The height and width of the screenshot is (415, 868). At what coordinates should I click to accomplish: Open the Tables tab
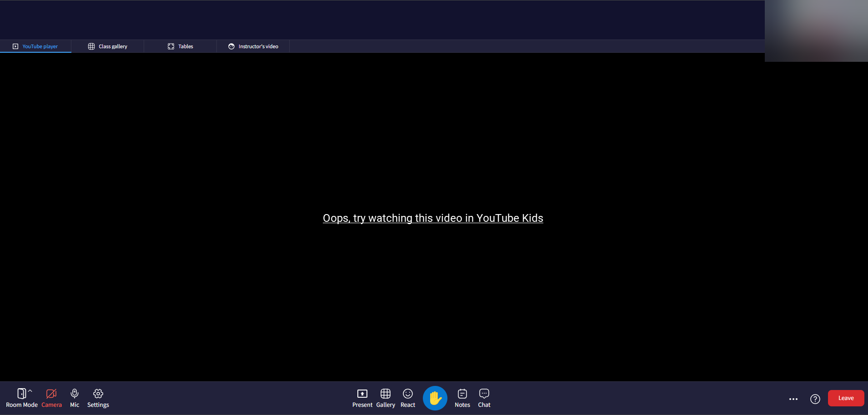181,46
